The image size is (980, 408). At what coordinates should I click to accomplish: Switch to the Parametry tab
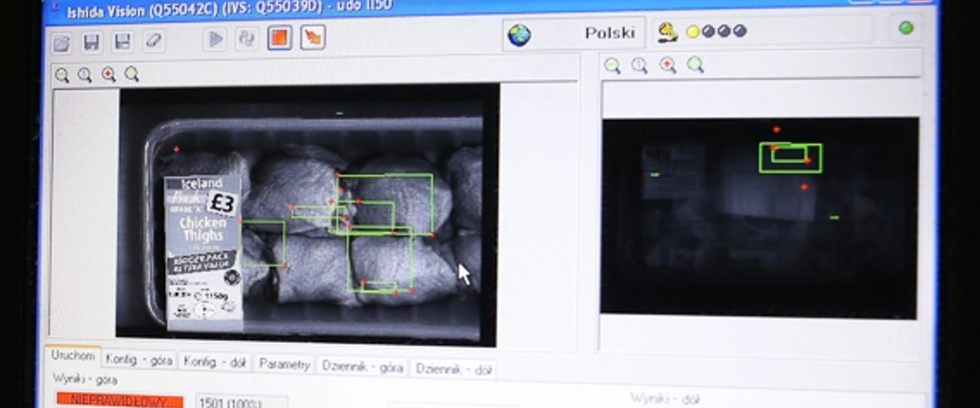285,365
